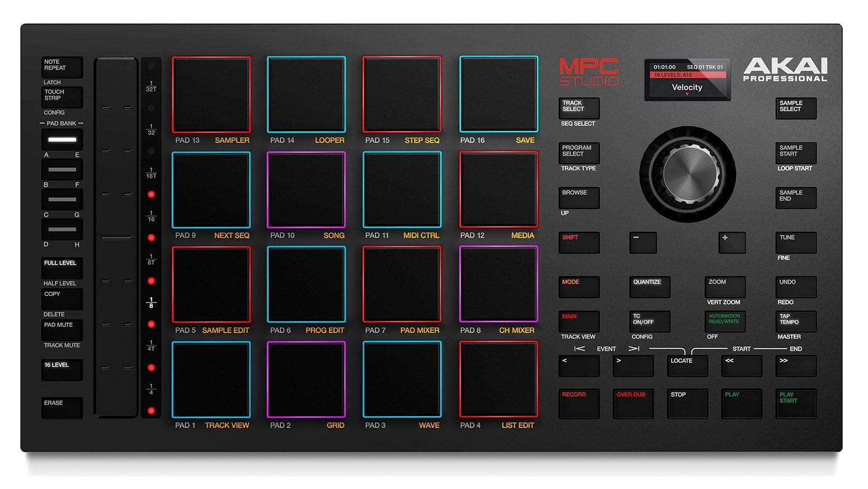
Task: Click the UNDO button
Action: (796, 287)
